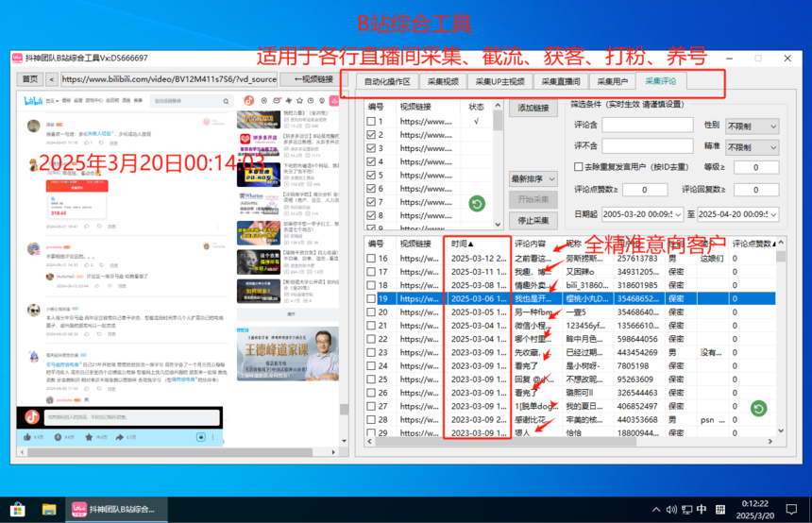
Task: Switch to 采集评论 tab
Action: point(661,81)
